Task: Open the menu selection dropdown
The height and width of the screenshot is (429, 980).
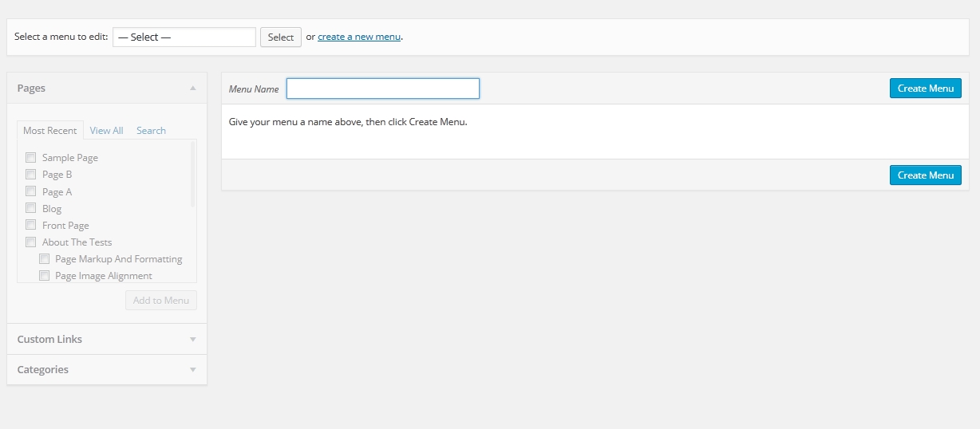Action: (x=184, y=37)
